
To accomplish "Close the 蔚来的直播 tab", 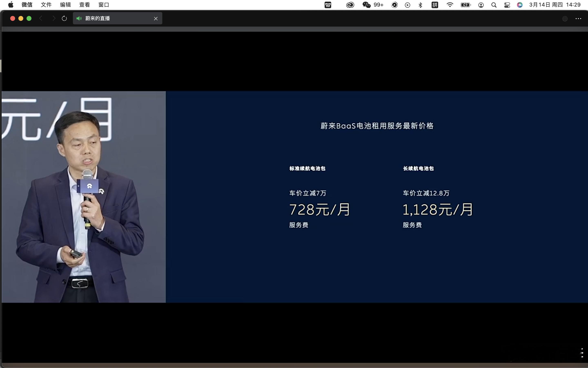I will (x=156, y=18).
